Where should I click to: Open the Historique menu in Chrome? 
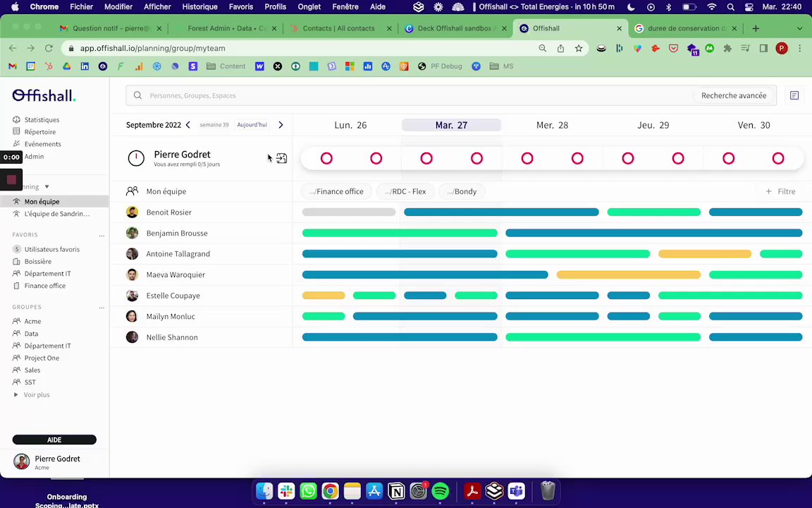(x=200, y=7)
